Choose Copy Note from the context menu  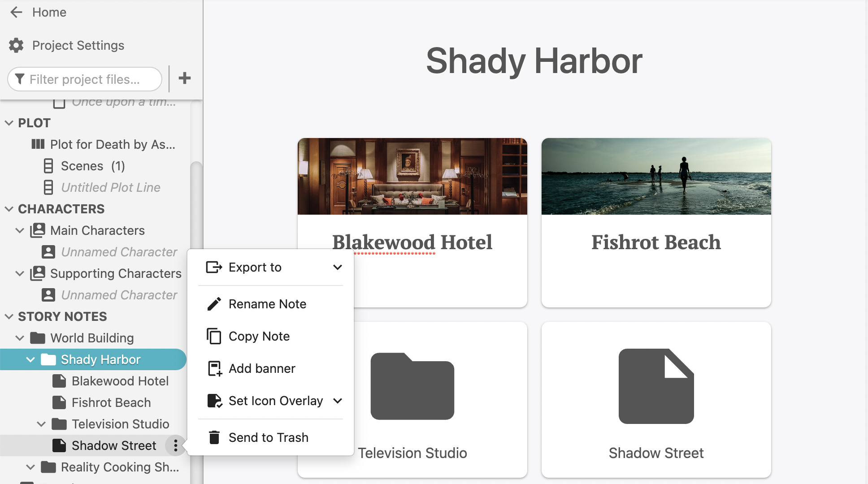[270, 336]
